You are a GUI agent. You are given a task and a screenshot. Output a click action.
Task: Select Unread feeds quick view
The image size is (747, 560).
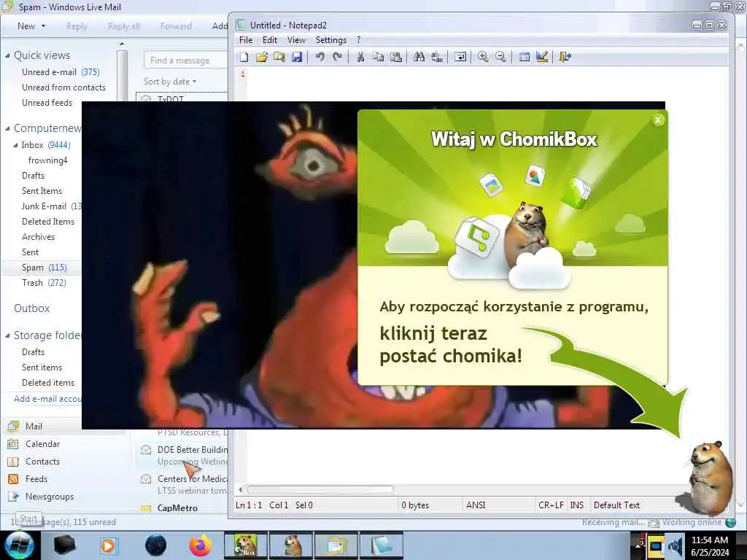click(x=47, y=103)
